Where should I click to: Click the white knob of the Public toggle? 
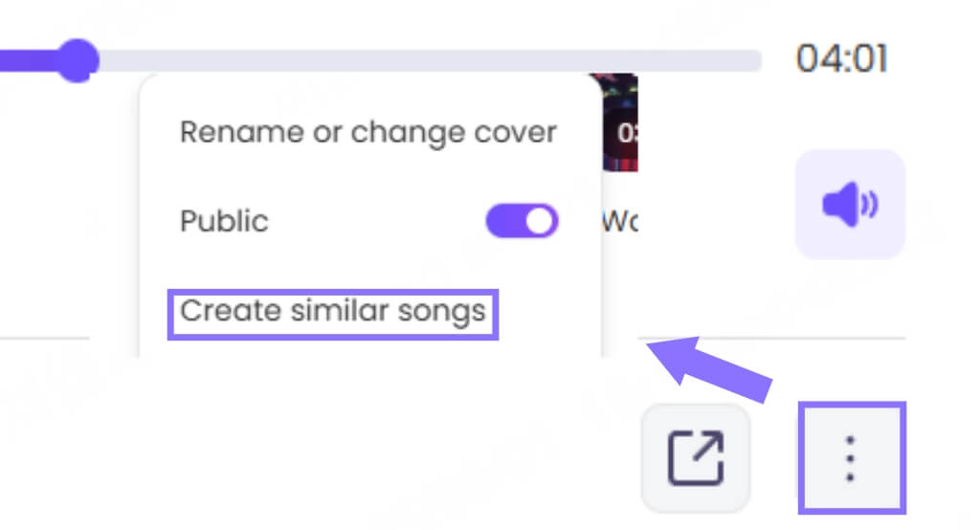coord(539,221)
